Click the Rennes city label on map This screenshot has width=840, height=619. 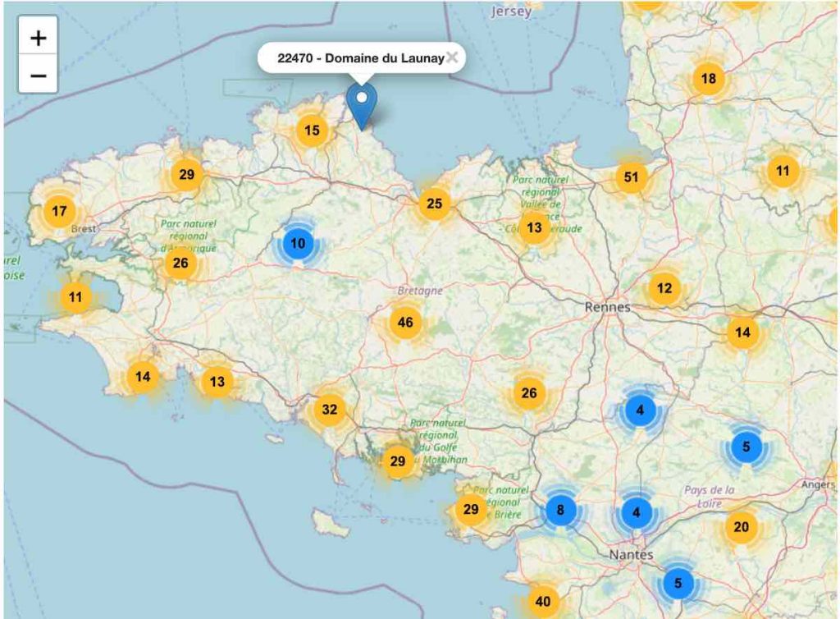[x=608, y=307]
